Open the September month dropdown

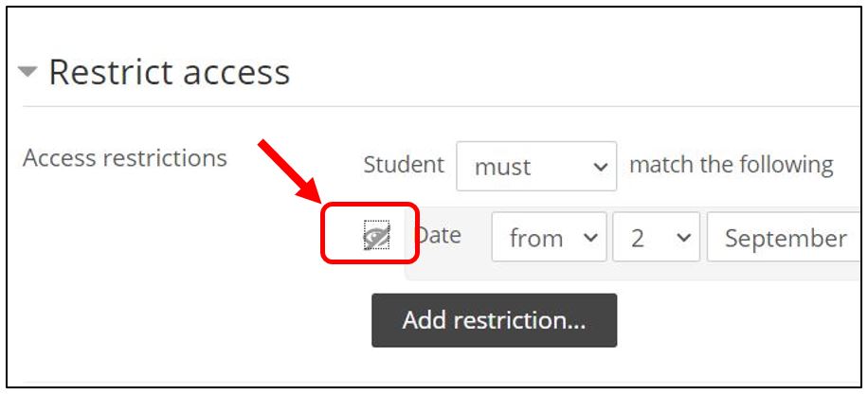click(787, 237)
